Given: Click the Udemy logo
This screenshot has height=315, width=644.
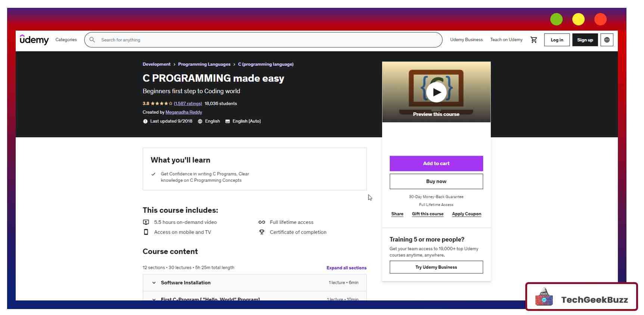Looking at the screenshot, I should pos(34,40).
